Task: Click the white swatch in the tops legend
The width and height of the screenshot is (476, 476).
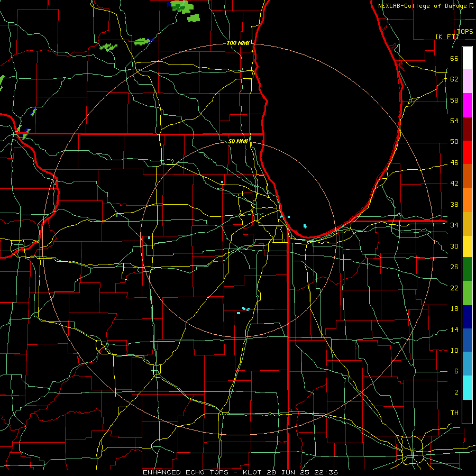Action: pyautogui.click(x=467, y=58)
